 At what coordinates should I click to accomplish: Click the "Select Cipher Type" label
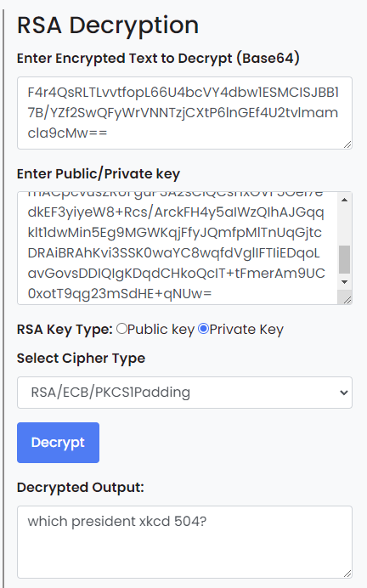(x=81, y=358)
